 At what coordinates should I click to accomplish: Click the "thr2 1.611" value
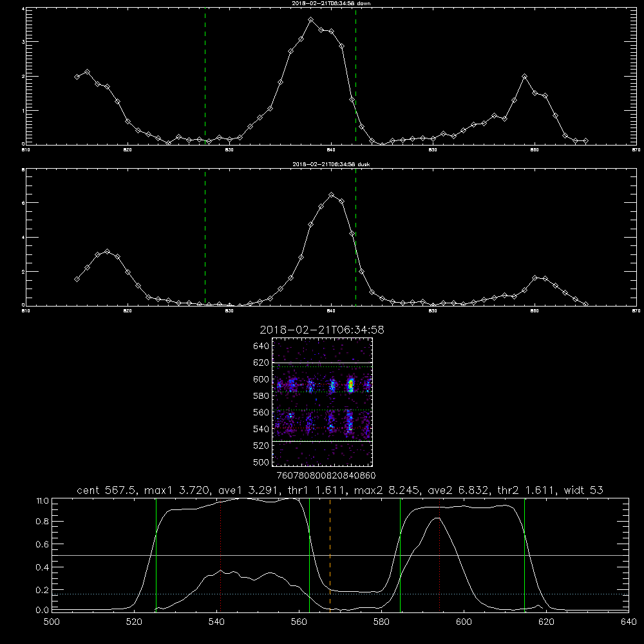[x=526, y=490]
